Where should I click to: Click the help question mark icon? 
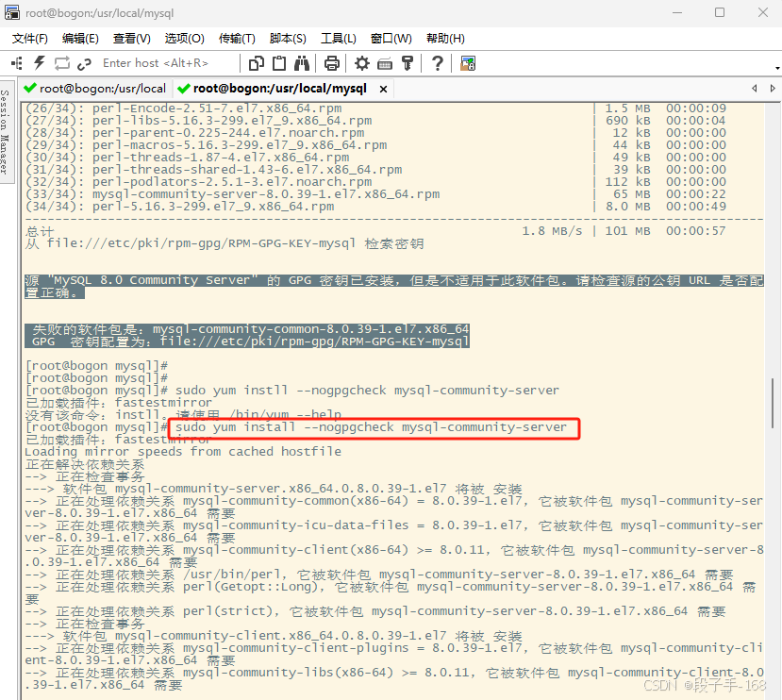436,62
